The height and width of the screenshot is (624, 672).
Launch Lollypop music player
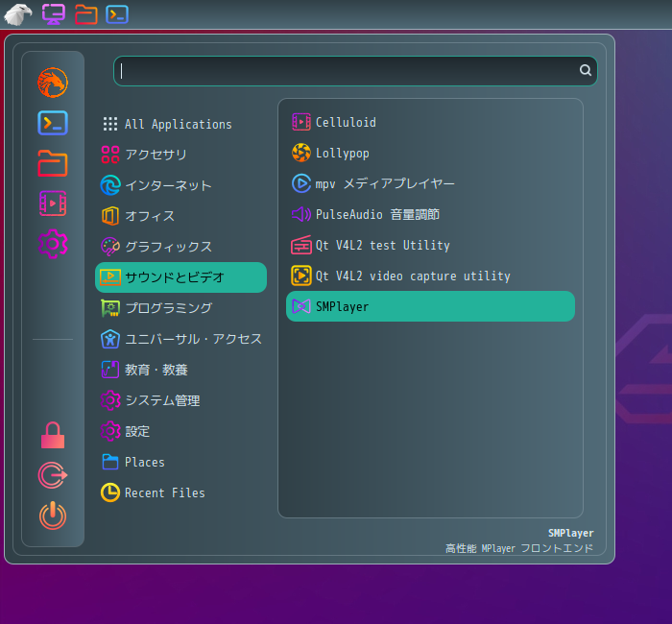(430, 153)
